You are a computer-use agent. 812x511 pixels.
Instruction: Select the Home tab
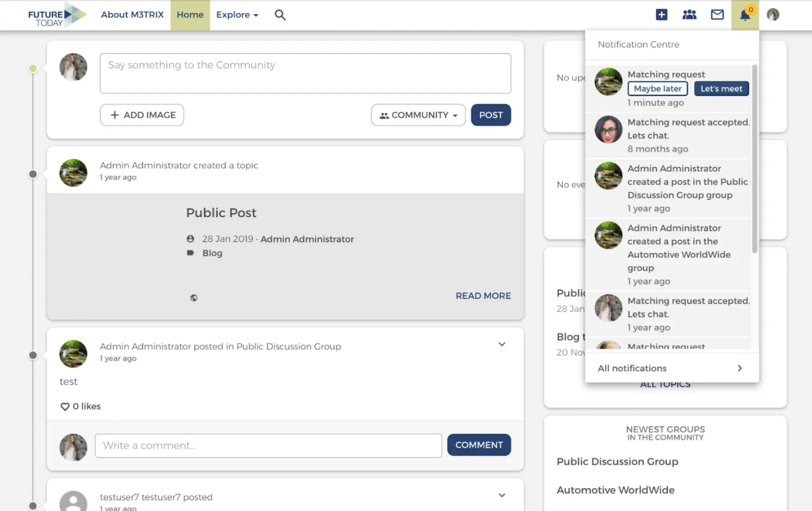coord(190,15)
